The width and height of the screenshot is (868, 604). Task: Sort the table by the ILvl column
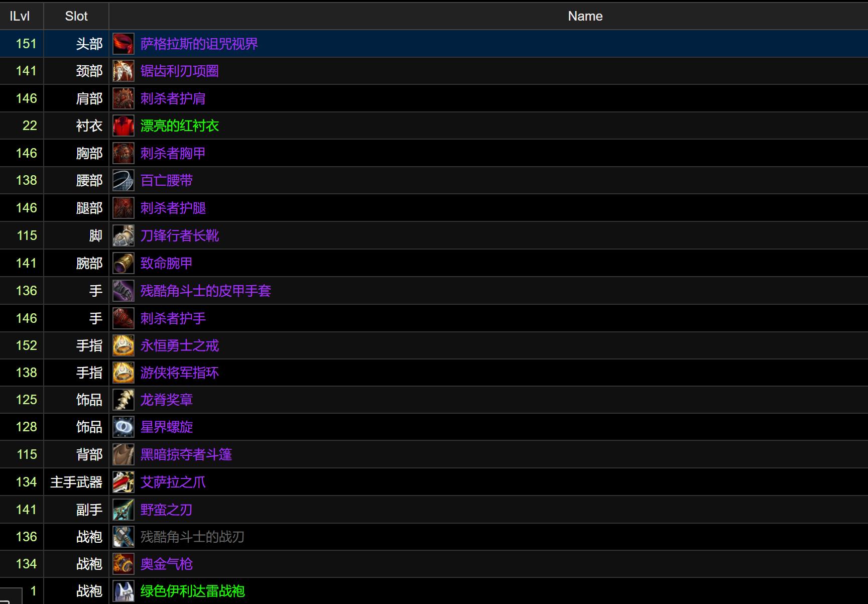[x=20, y=16]
